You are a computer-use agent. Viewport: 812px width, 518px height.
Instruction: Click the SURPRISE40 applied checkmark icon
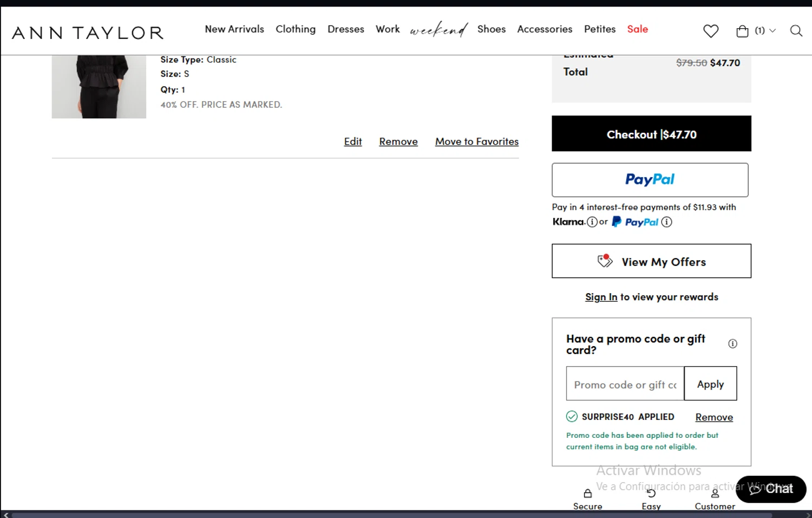coord(572,416)
